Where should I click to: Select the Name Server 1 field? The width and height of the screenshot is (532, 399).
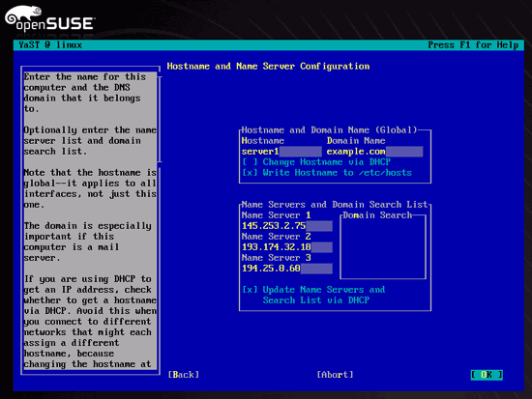287,226
